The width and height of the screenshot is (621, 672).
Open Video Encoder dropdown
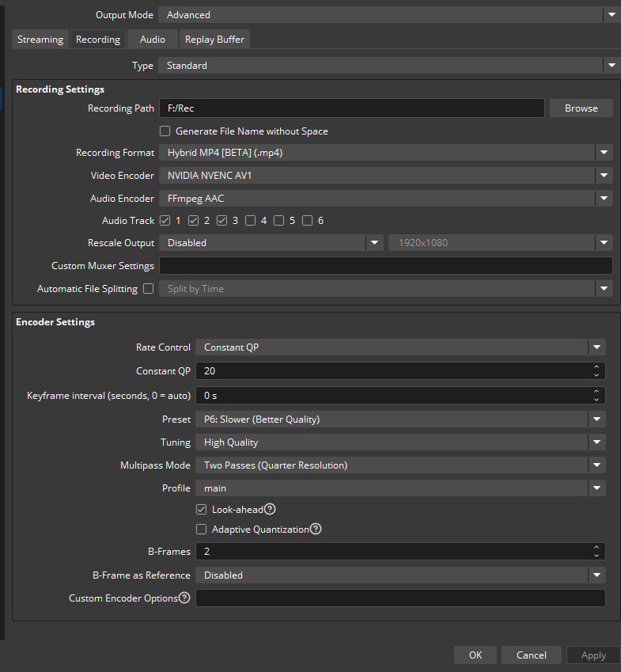tap(386, 175)
